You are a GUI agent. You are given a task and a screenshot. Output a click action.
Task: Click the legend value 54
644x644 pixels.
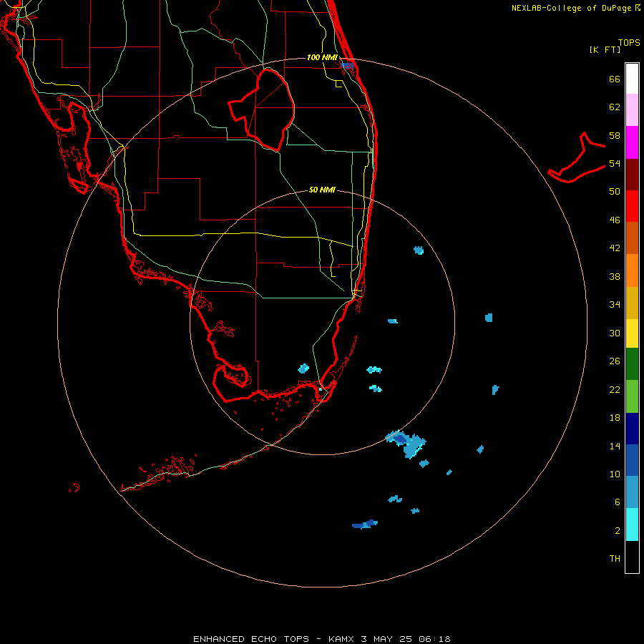(x=615, y=163)
